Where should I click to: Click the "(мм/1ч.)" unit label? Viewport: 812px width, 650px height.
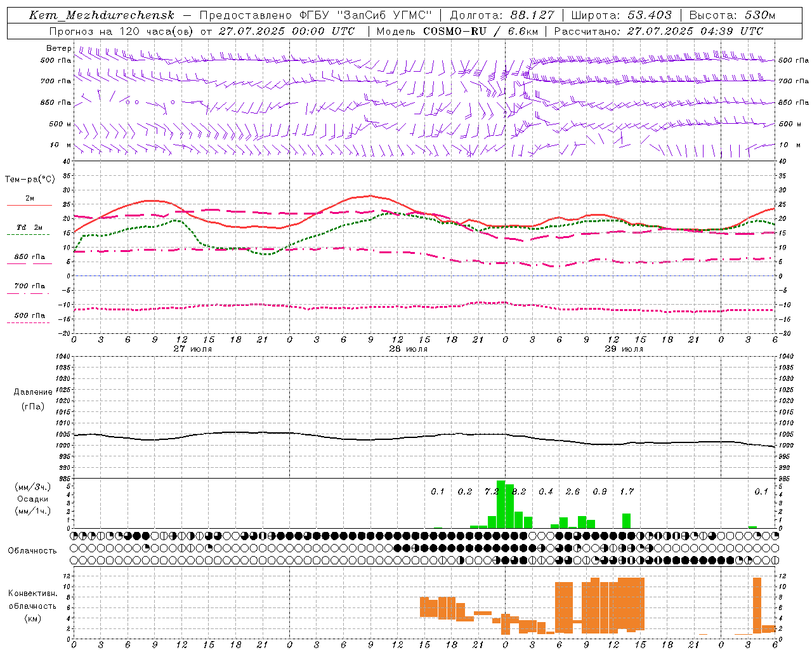[x=33, y=511]
